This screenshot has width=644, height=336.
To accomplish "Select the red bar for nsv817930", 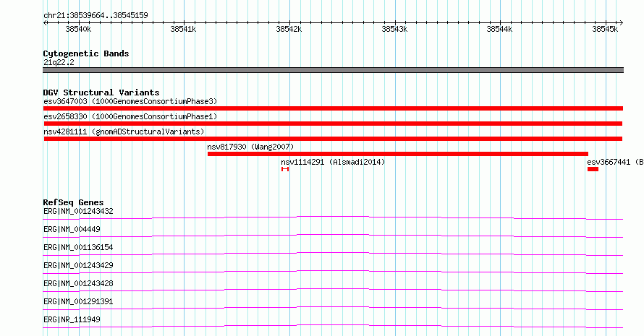I will tap(397, 154).
